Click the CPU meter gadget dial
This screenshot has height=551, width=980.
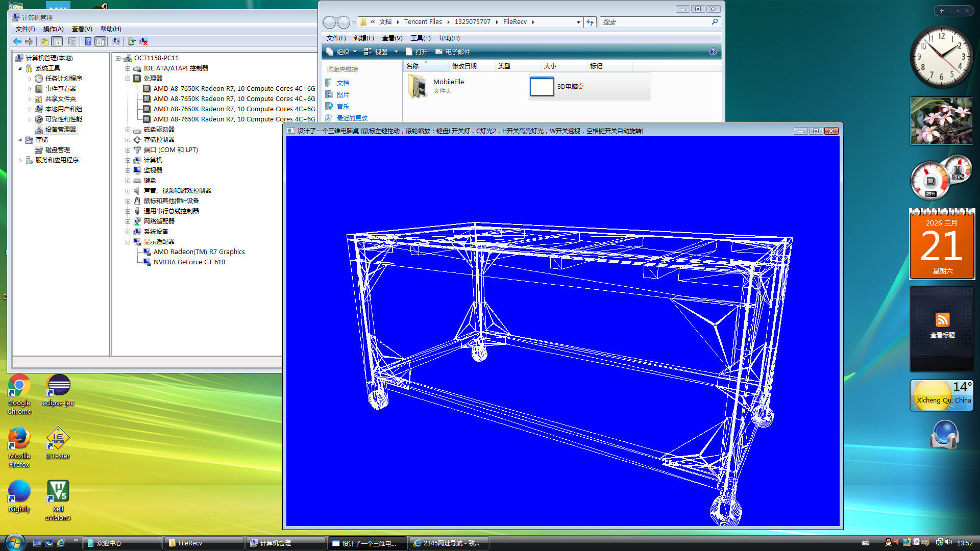point(930,181)
